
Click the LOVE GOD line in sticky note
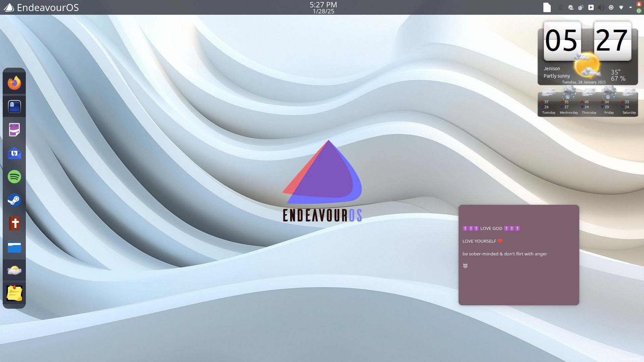(x=491, y=228)
